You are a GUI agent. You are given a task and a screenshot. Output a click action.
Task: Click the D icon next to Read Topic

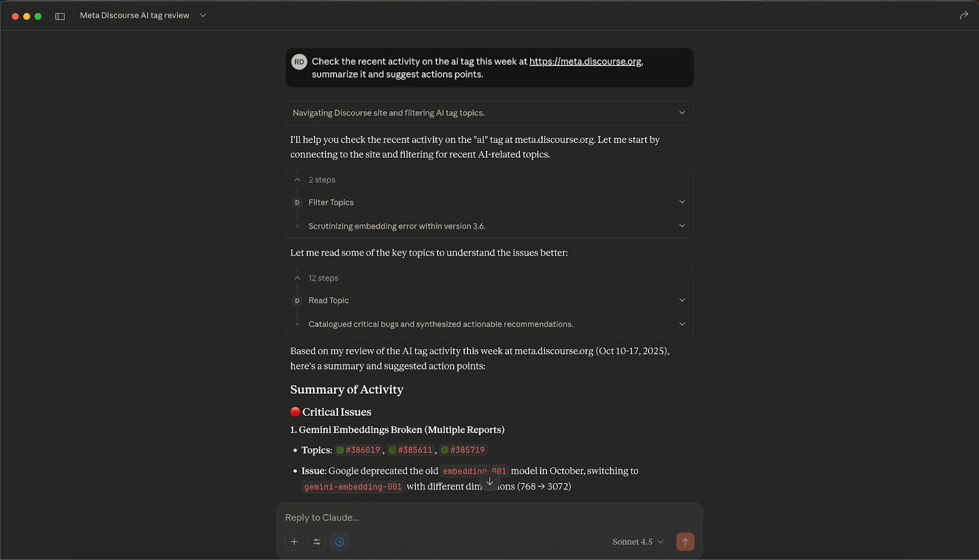pos(297,300)
